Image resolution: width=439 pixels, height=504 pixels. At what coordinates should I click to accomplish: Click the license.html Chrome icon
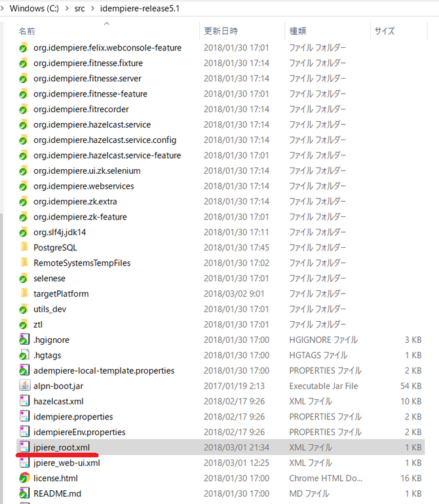tap(25, 478)
